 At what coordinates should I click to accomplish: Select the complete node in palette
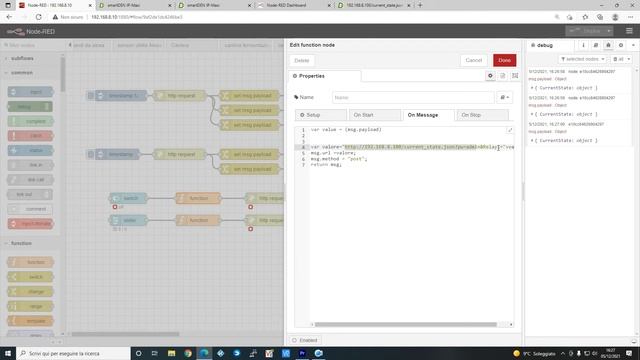(31, 121)
